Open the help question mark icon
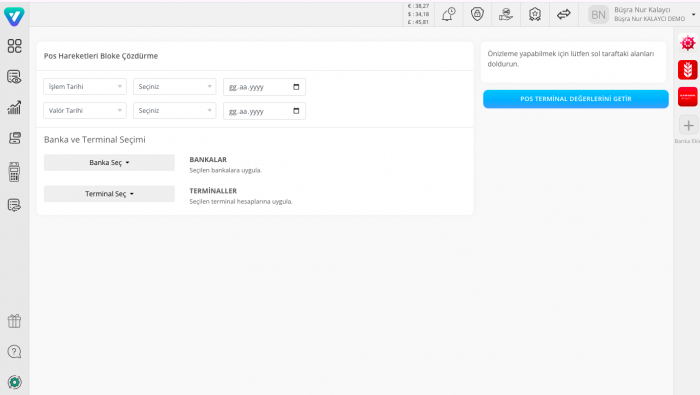The width and height of the screenshot is (700, 395). 14,352
